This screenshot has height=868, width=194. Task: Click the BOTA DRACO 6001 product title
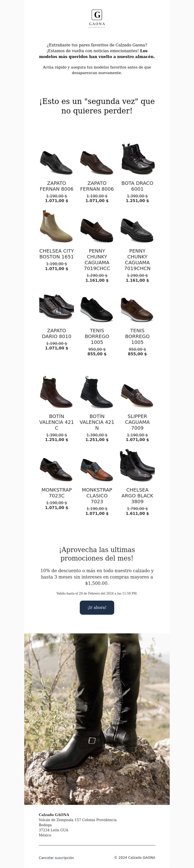(137, 186)
